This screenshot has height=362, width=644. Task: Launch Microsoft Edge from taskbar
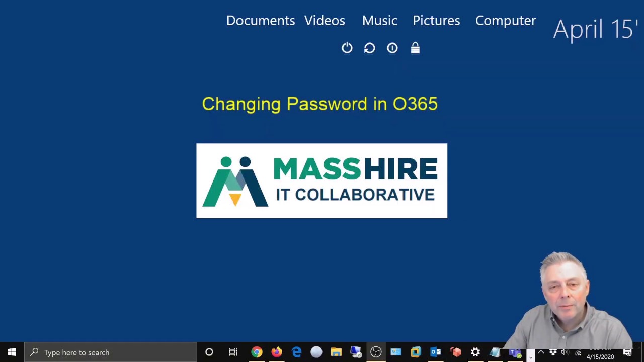tap(296, 352)
